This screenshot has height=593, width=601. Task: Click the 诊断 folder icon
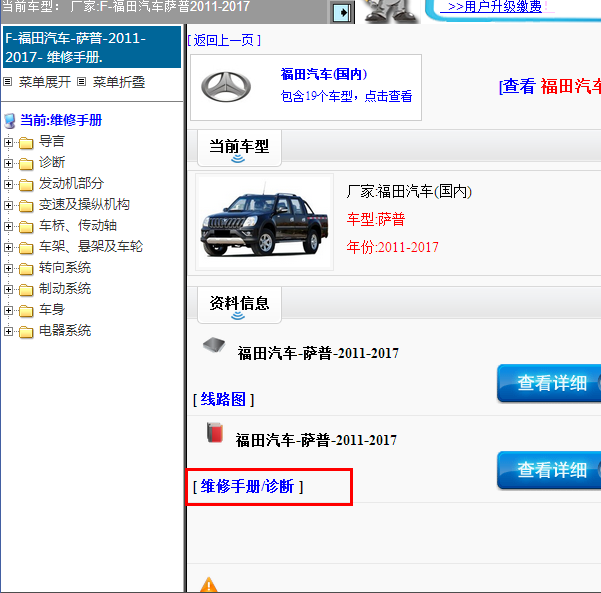(26, 164)
